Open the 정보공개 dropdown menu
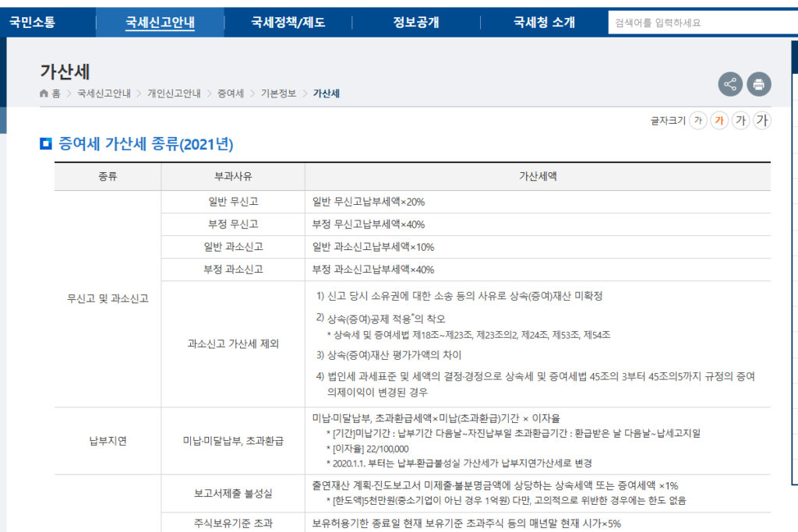The width and height of the screenshot is (798, 532). pos(415,22)
